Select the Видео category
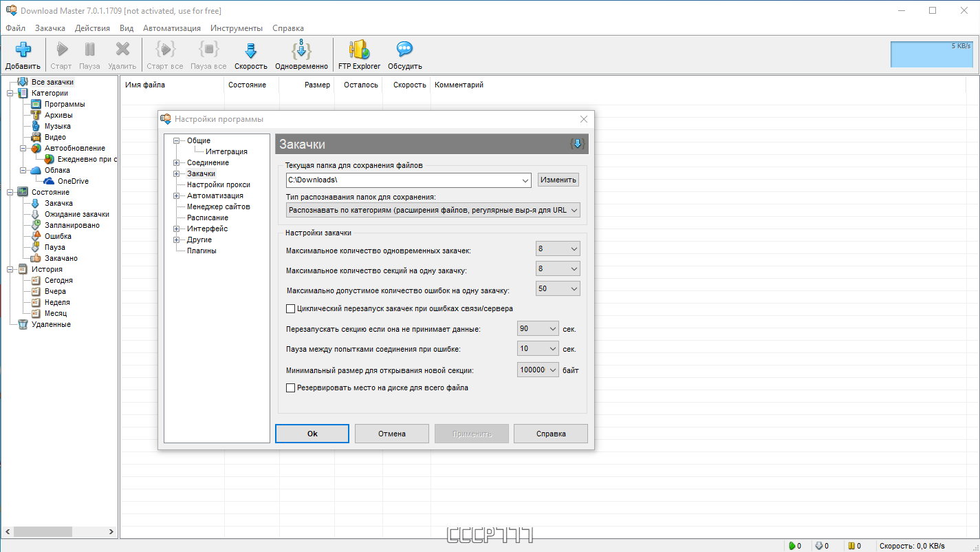980x552 pixels. pos(55,137)
